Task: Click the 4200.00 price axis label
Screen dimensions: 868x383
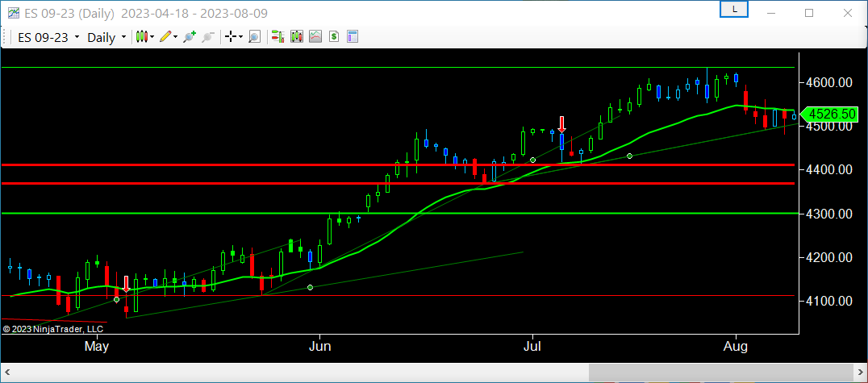Action: click(x=830, y=257)
